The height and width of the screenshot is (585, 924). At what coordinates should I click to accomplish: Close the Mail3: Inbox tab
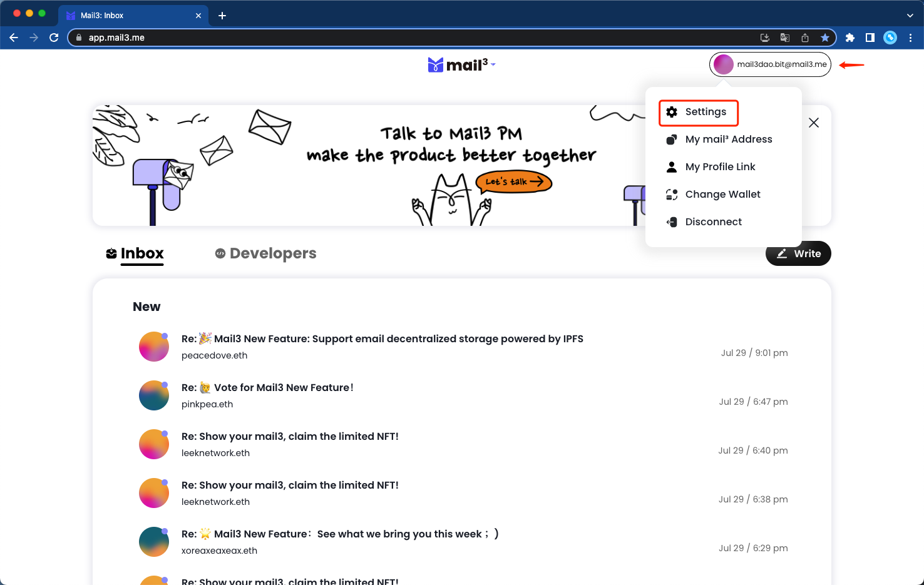click(198, 16)
